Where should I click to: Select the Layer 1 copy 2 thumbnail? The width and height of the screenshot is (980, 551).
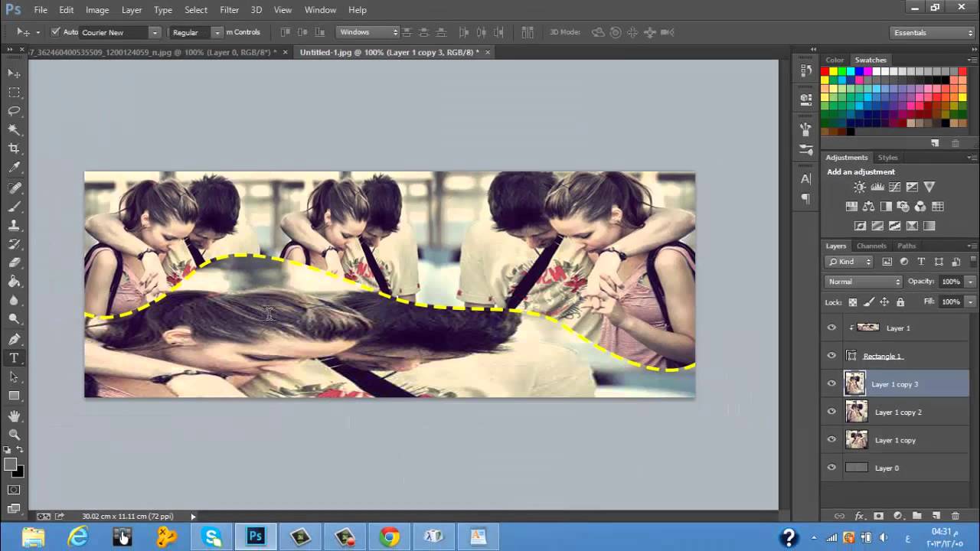click(857, 412)
